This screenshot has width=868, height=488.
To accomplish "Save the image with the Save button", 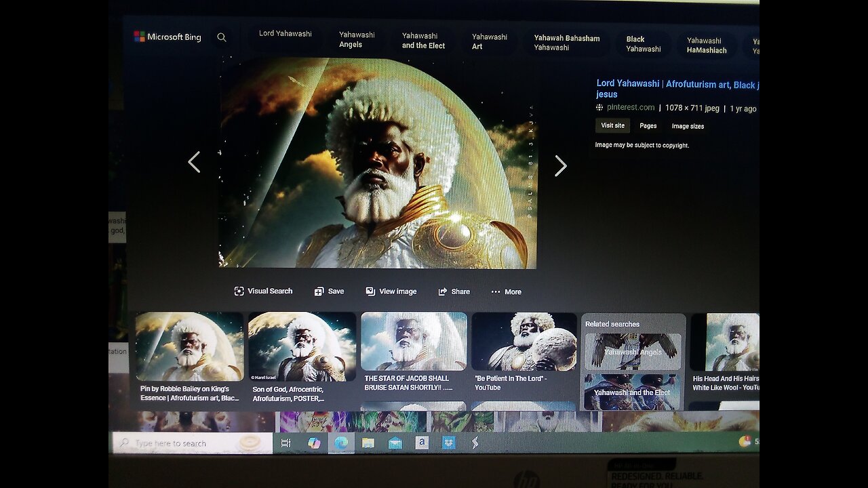I will 329,291.
